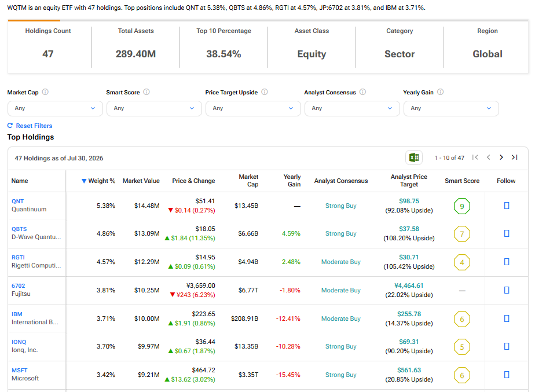
Task: Open the Yearly Gain filter dropdown
Action: coord(451,108)
